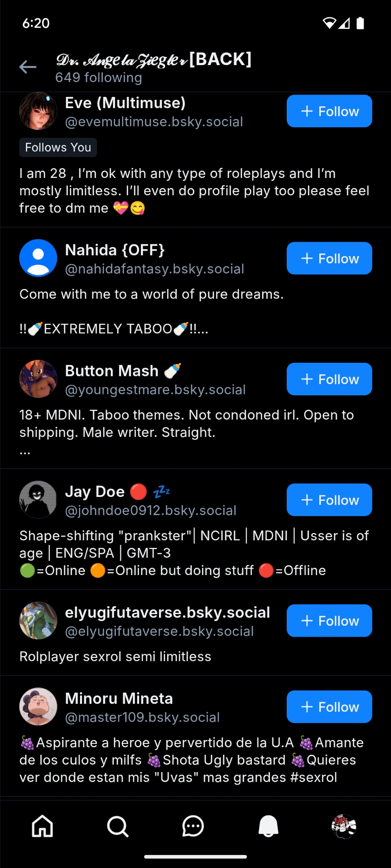391x868 pixels.
Task: Open the Chat messages tab
Action: tap(193, 825)
